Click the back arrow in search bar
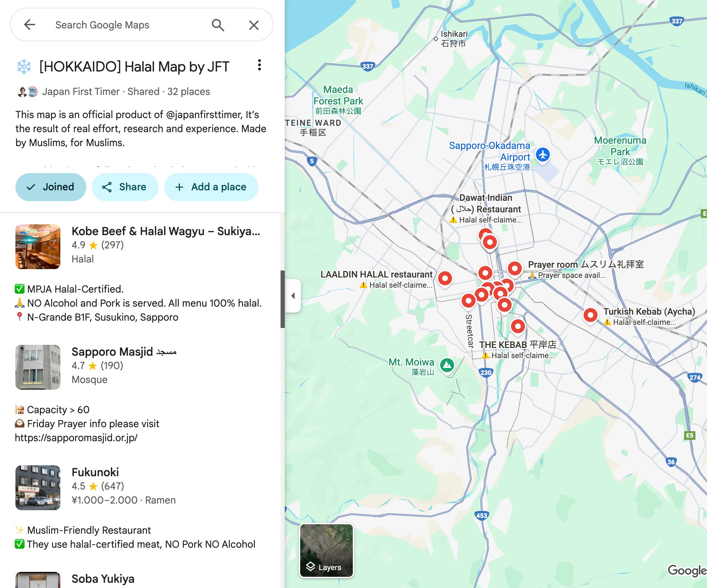 29,25
